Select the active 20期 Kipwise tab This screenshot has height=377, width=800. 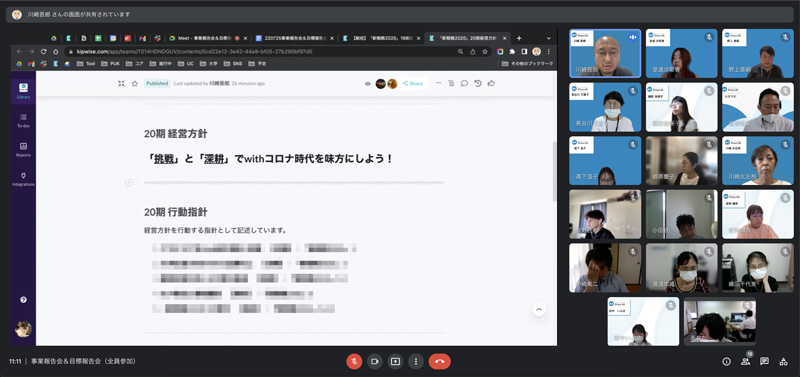pyautogui.click(x=468, y=38)
